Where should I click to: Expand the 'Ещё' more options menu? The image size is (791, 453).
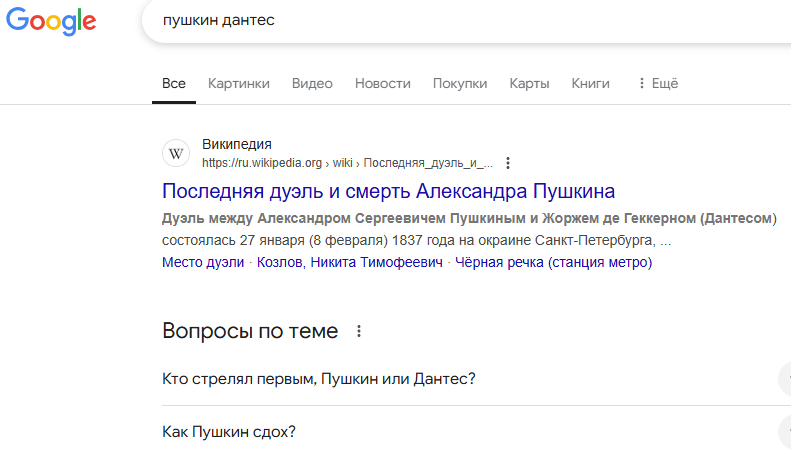(x=658, y=83)
